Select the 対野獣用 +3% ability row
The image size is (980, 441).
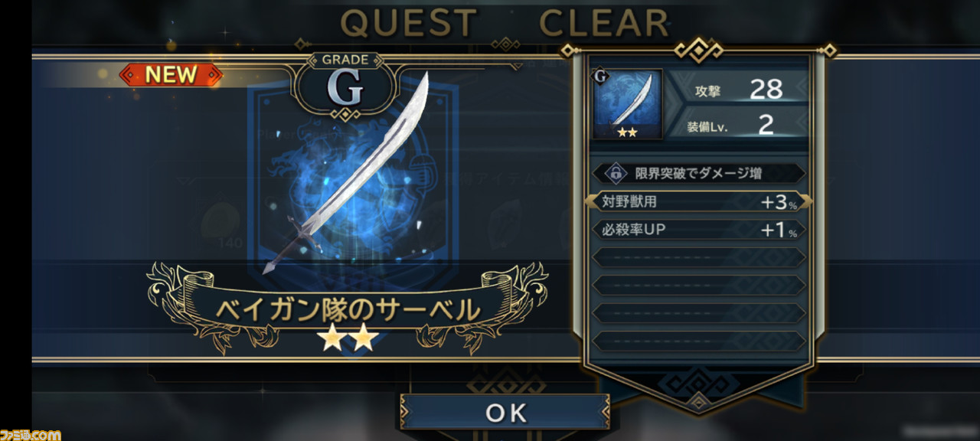click(698, 202)
